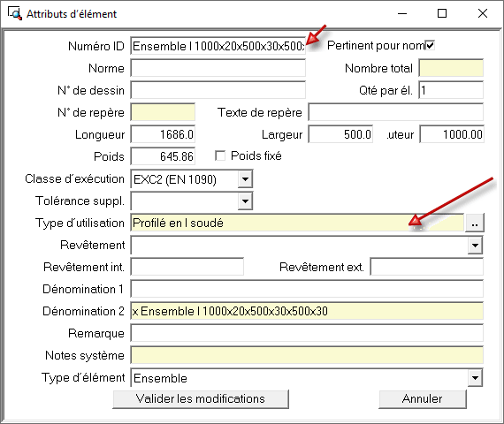504x424 pixels.
Task: Click the Hauteur field showing 1000.00
Action: pyautogui.click(x=452, y=134)
